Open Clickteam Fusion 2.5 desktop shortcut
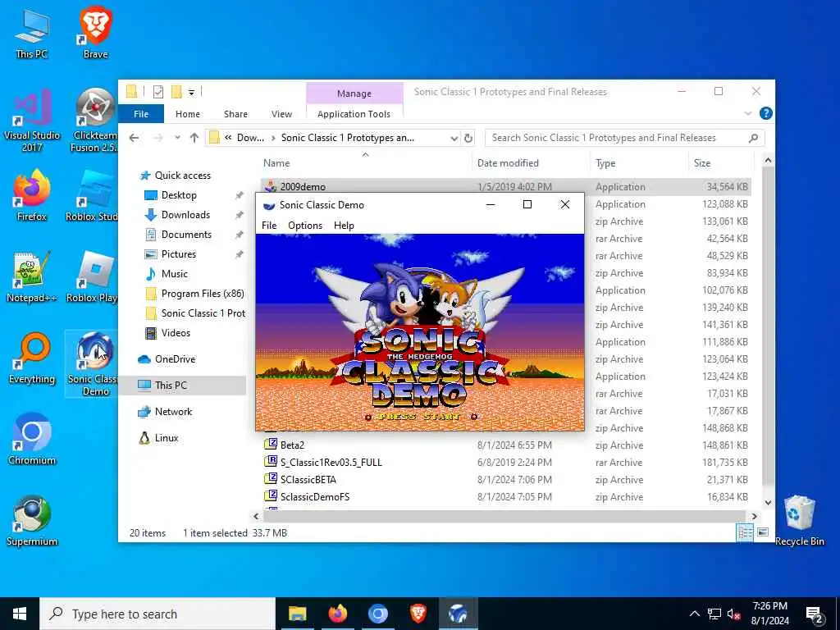This screenshot has height=630, width=840. pos(94,121)
